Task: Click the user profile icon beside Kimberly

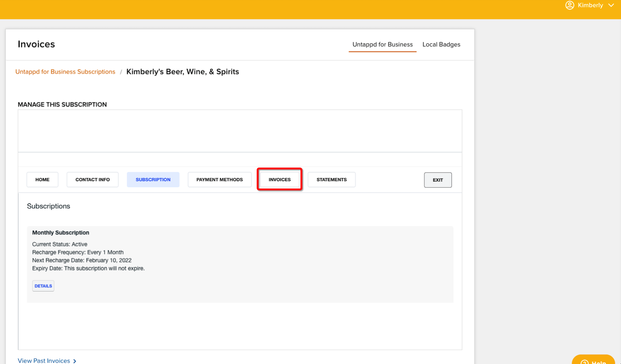Action: point(570,5)
